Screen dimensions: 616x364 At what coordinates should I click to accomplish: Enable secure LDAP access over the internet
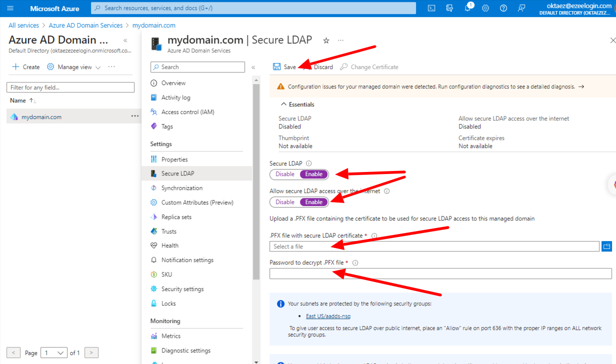[314, 202]
